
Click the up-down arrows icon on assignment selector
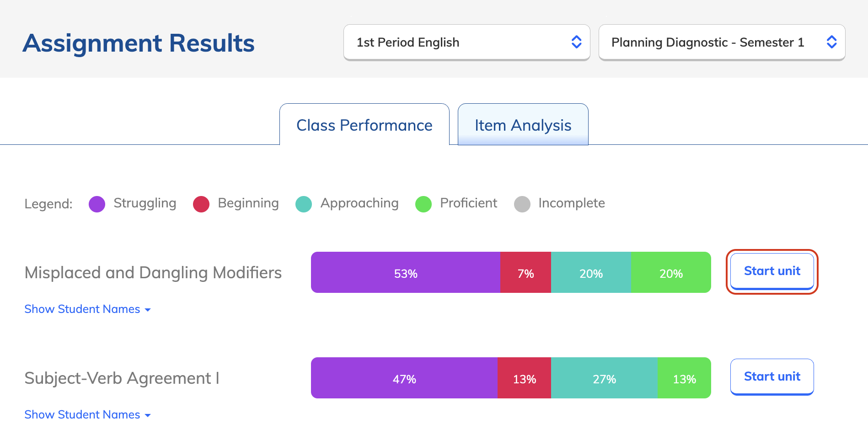[x=831, y=42]
